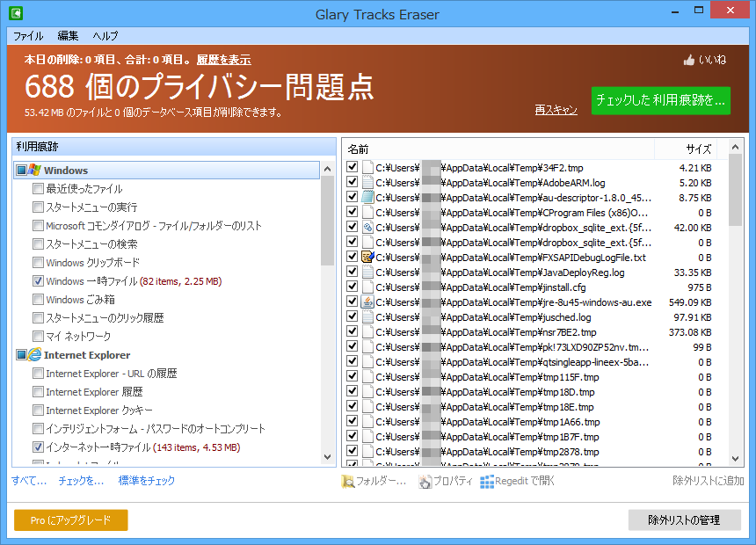Select the jre-8u45-windows-au.exe file row
This screenshot has height=545, width=756.
point(529,302)
